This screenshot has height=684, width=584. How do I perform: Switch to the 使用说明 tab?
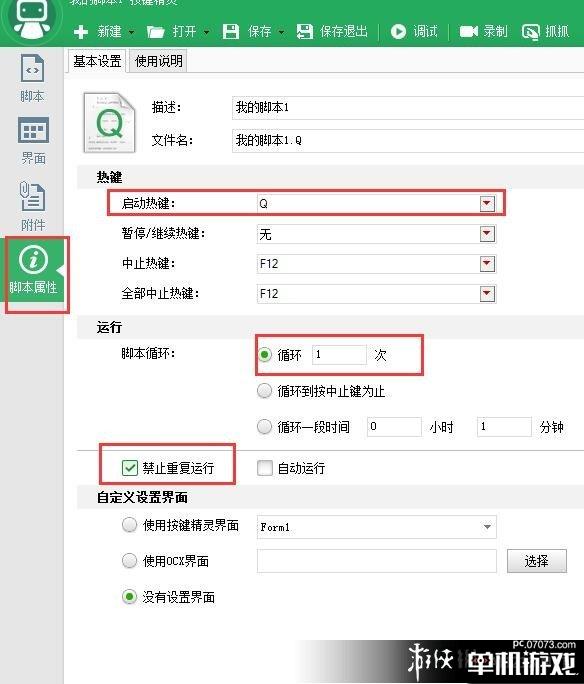pos(159,61)
